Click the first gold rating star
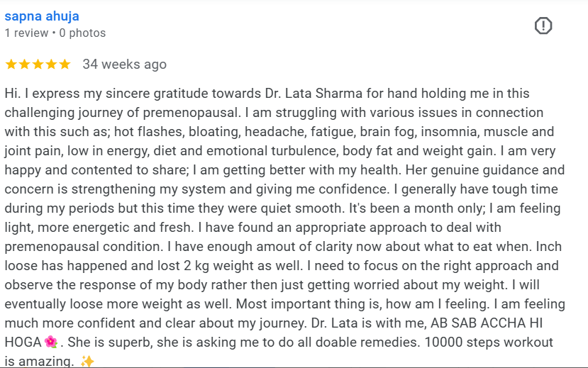 click(11, 64)
